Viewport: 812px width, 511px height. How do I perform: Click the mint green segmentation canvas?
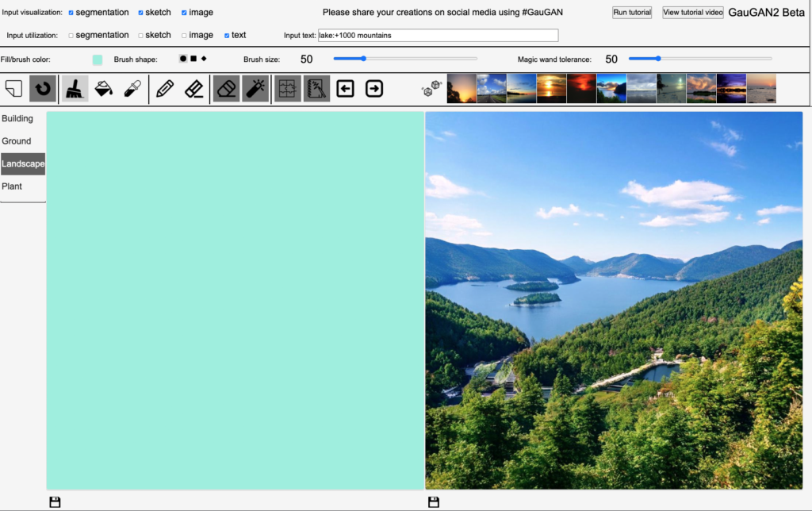(x=235, y=301)
